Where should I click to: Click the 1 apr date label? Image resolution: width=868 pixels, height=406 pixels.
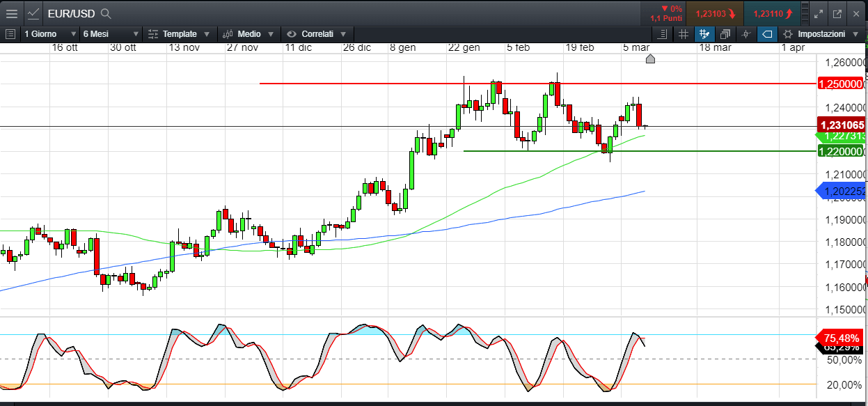coord(793,47)
